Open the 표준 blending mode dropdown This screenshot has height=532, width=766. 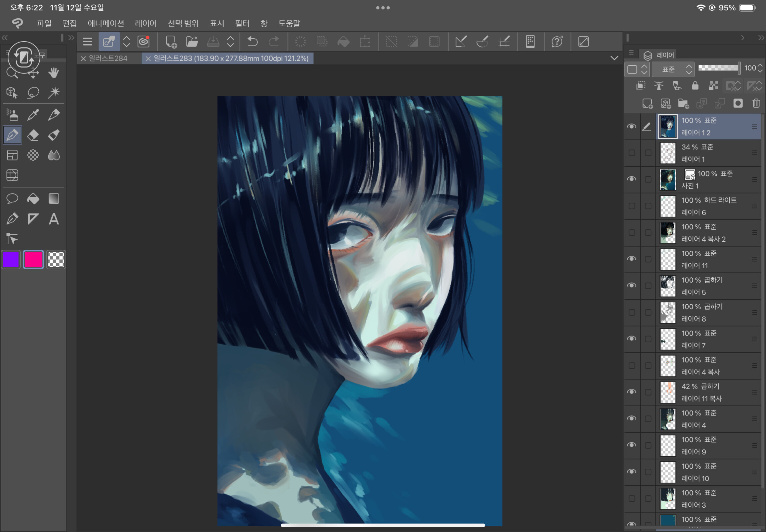click(x=673, y=69)
